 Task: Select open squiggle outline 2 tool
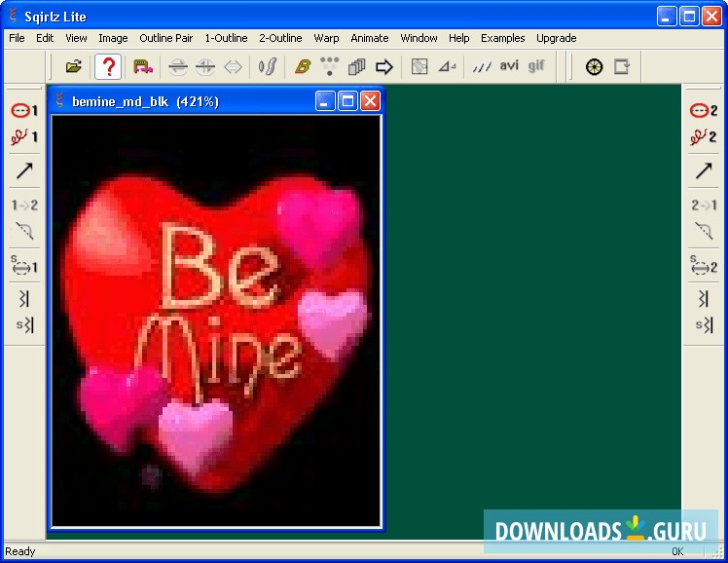(x=704, y=137)
